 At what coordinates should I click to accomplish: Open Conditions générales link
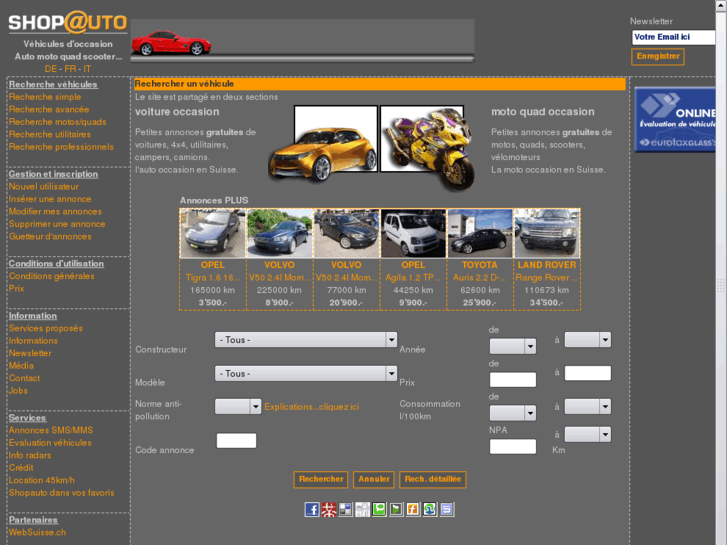coord(51,276)
